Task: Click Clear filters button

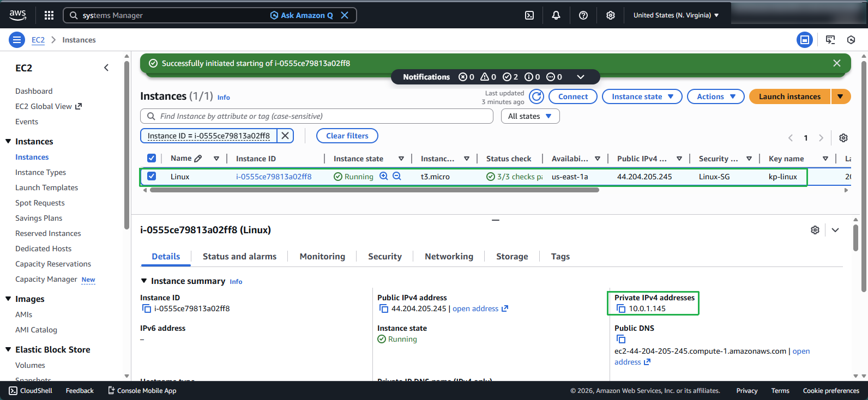Action: point(347,136)
